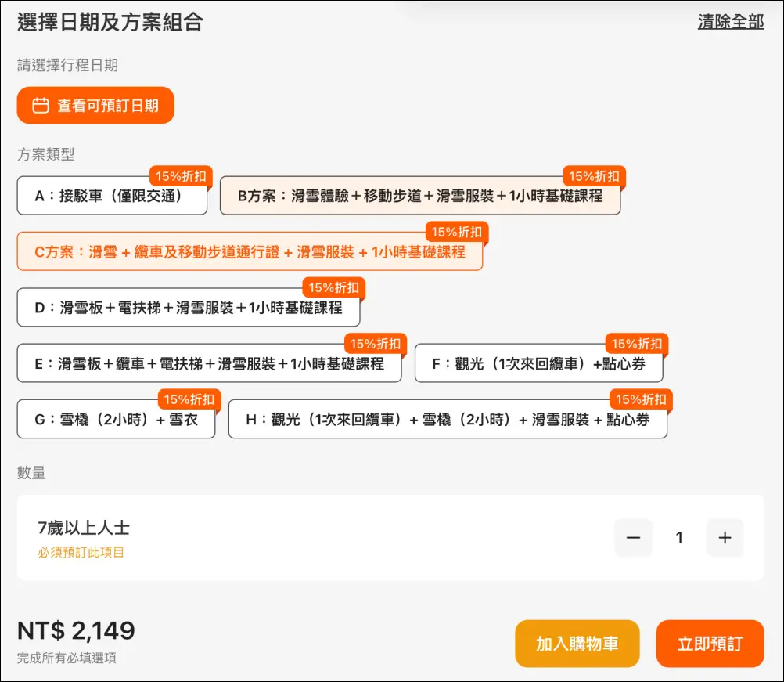Screen dimensions: 784x682
Task: Pick plan D 滑雪板＋電扶梯 option
Action: [188, 308]
